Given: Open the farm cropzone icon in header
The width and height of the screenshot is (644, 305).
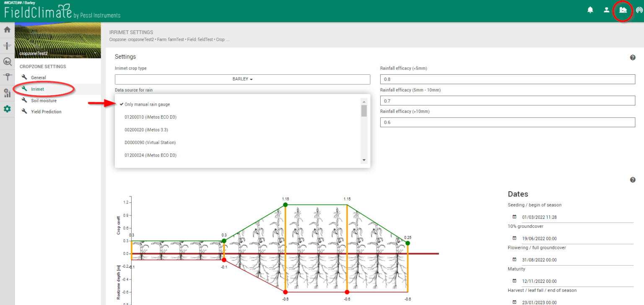Looking at the screenshot, I should point(623,10).
